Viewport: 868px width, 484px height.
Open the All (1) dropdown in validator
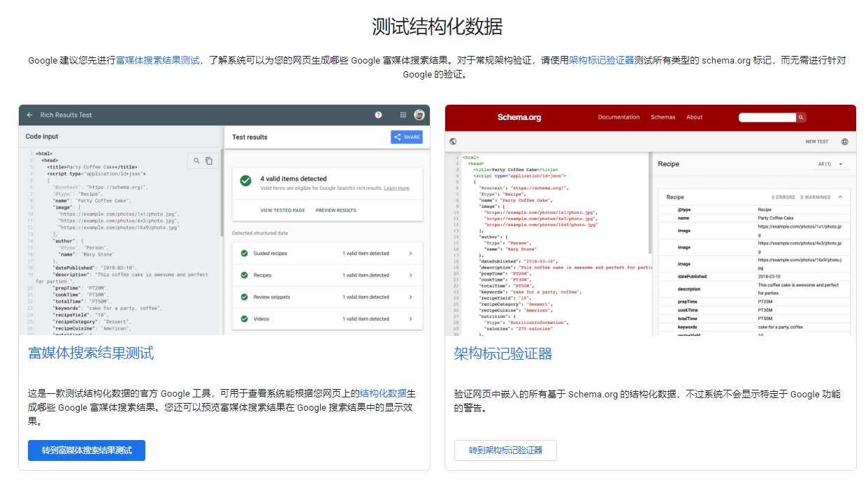click(830, 164)
